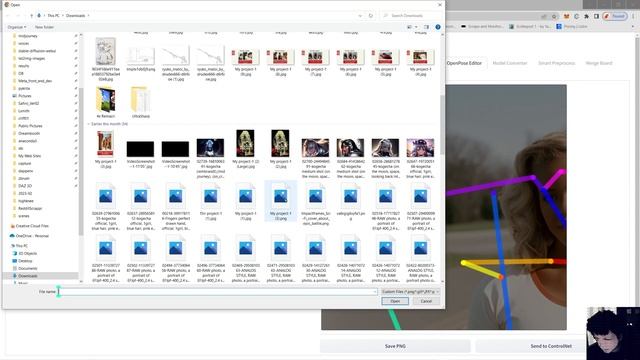
Task: Switch to the Merge Board tab
Action: point(599,63)
